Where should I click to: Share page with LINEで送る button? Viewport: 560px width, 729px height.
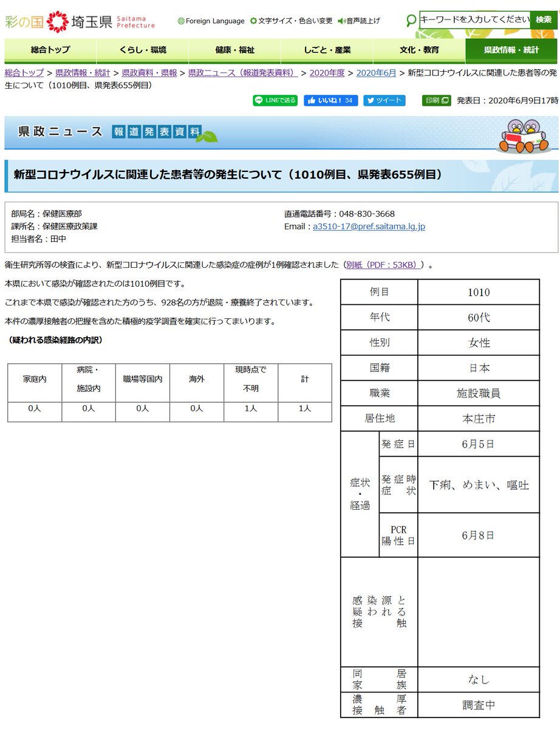tap(275, 100)
